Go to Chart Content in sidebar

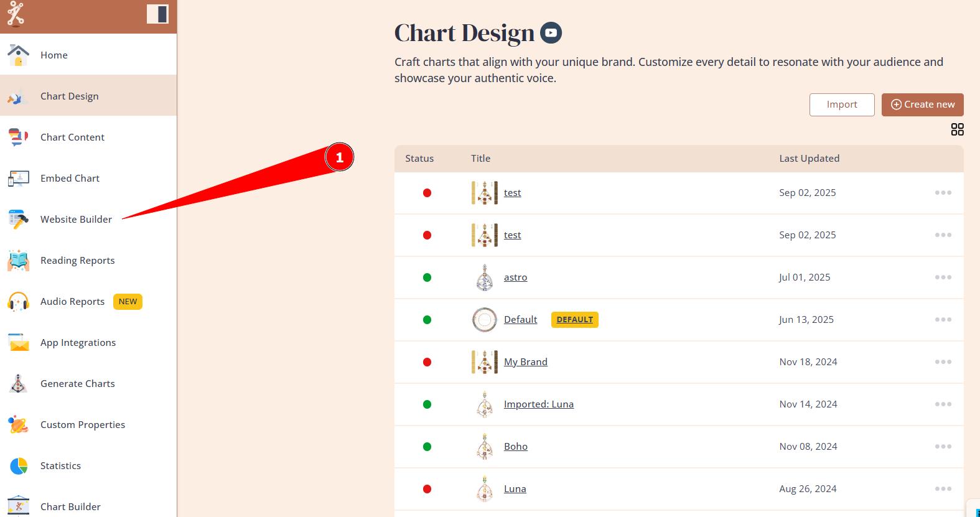[x=72, y=137]
